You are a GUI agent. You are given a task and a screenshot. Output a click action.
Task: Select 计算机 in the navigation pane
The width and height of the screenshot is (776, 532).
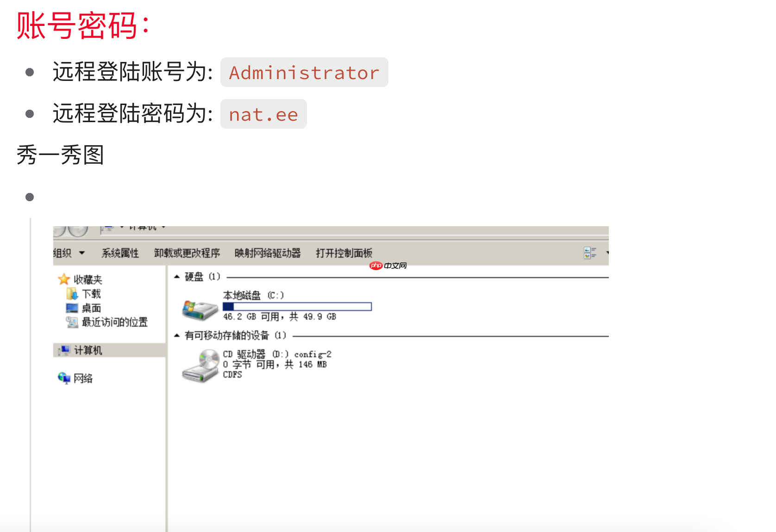88,350
